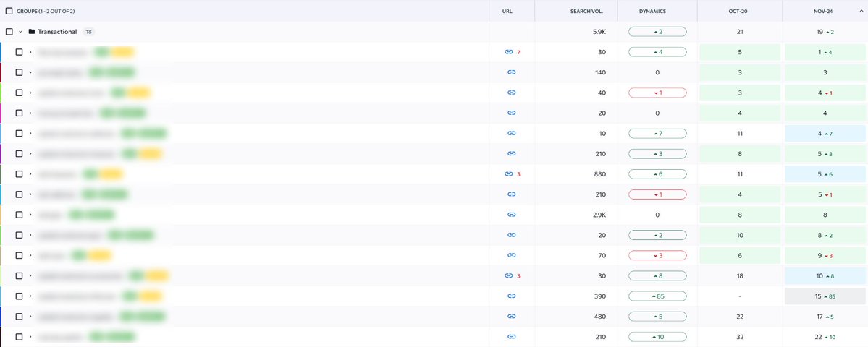
Task: Open URL link icon in 10 search volume row
Action: [x=512, y=133]
